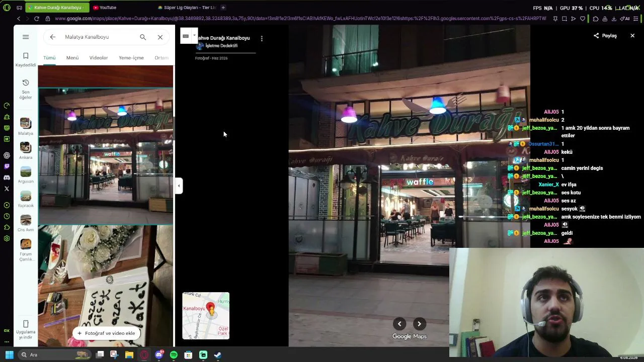Open the AI assistant toolbar button

(x=625, y=19)
